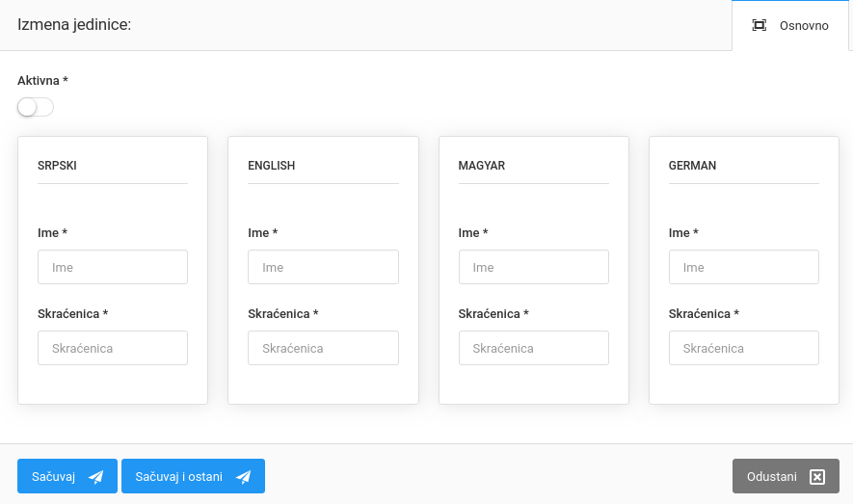Focus the Ime field under SRPSKI
The width and height of the screenshot is (853, 504).
[x=113, y=267]
